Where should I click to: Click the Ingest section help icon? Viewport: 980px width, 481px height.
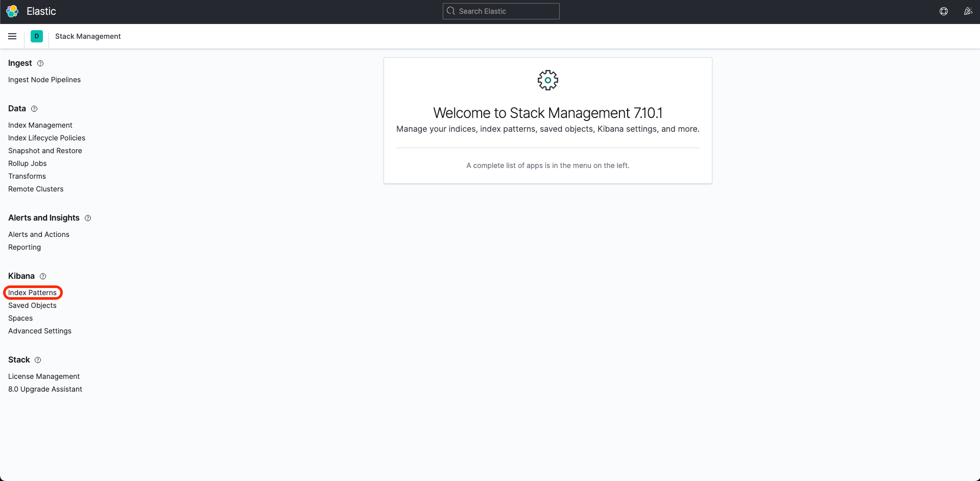pos(40,63)
